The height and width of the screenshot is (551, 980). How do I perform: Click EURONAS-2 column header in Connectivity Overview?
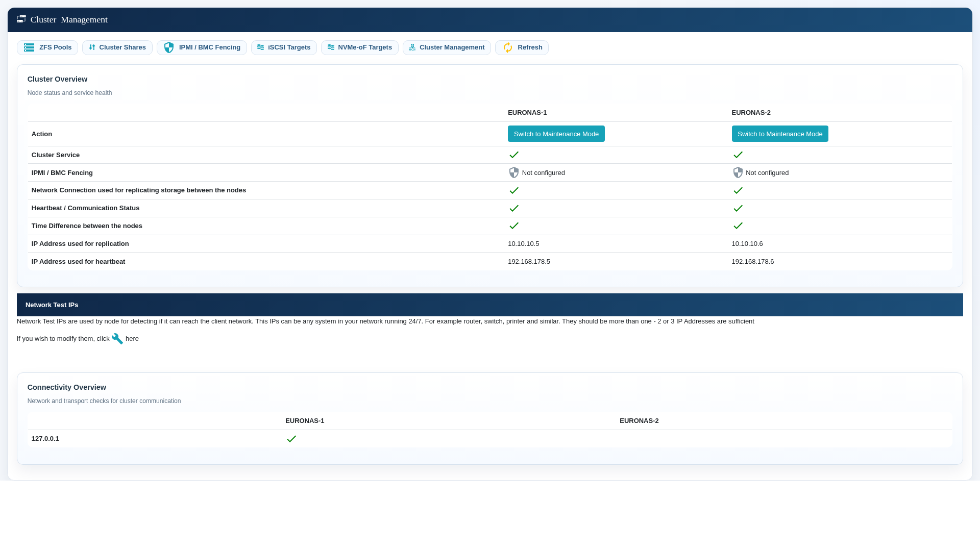pyautogui.click(x=639, y=421)
